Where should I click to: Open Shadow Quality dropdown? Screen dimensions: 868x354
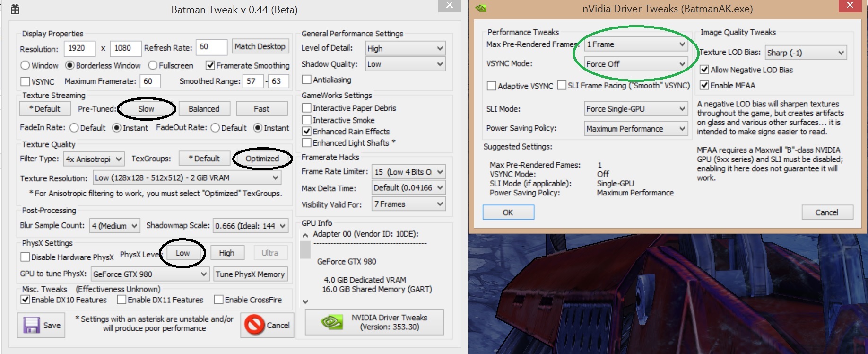[x=405, y=64]
